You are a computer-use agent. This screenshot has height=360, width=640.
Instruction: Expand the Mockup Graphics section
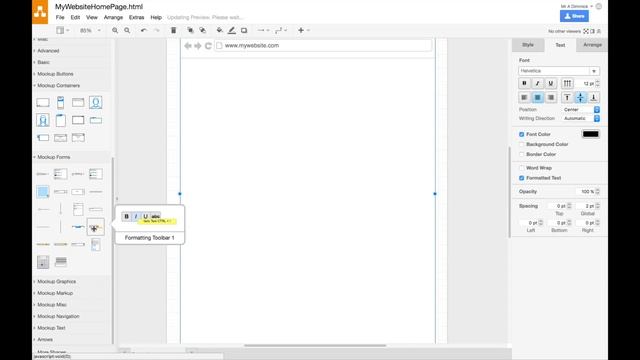point(56,282)
